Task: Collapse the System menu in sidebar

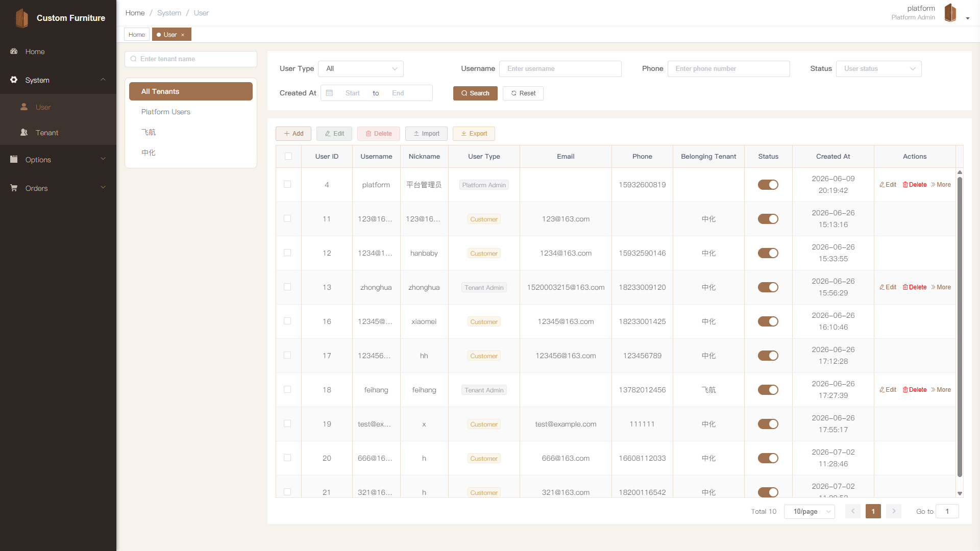Action: 103,80
